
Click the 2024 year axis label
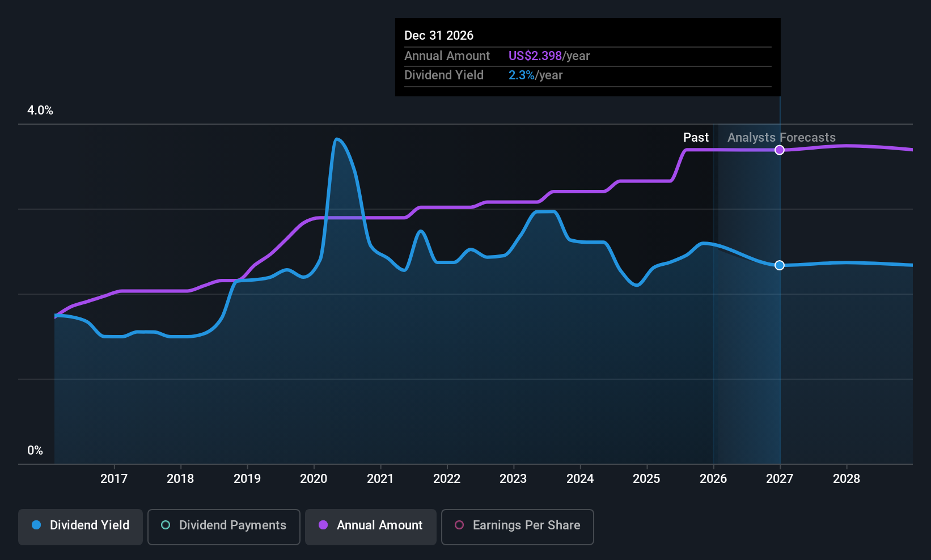click(580, 478)
